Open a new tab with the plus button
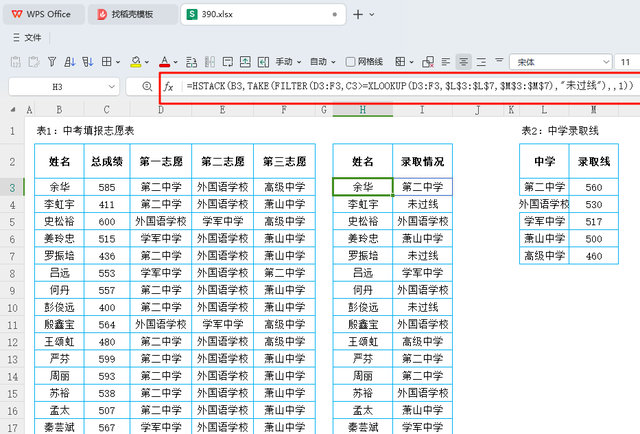The image size is (640, 434). 358,14
